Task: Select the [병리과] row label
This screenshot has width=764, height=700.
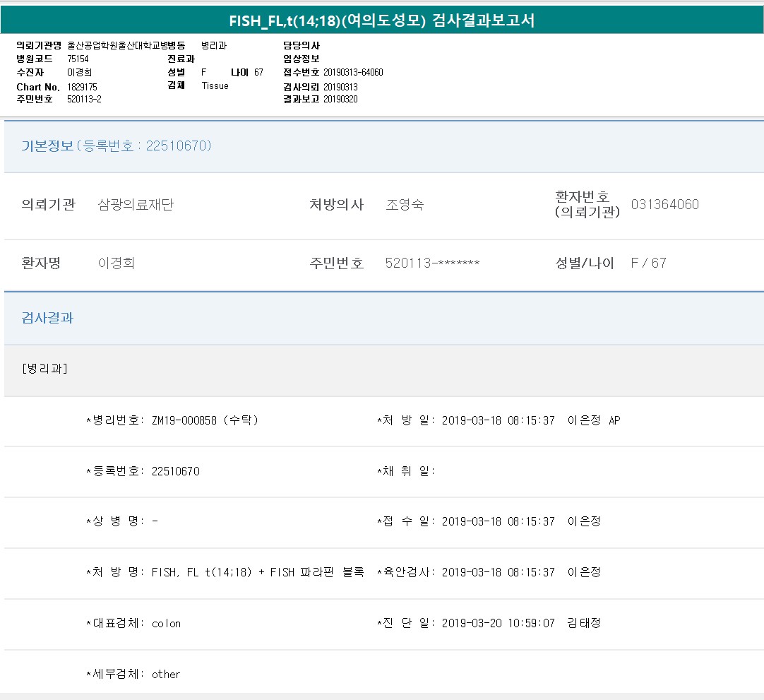Action: point(44,369)
